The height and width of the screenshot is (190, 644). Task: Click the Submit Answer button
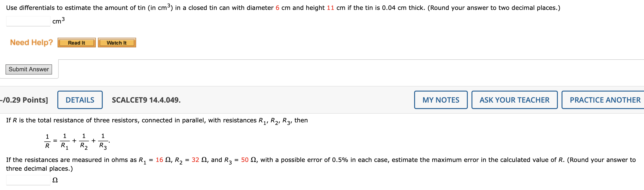click(29, 69)
